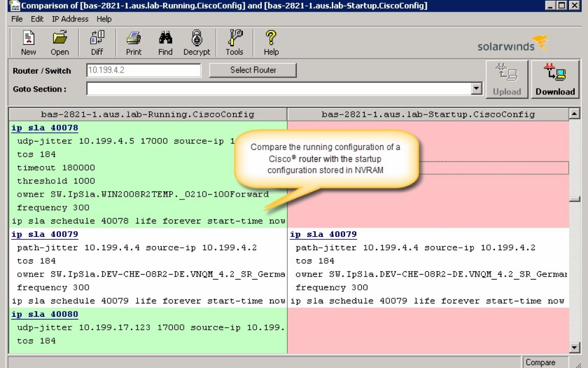Open a config file using the Open icon

click(60, 42)
